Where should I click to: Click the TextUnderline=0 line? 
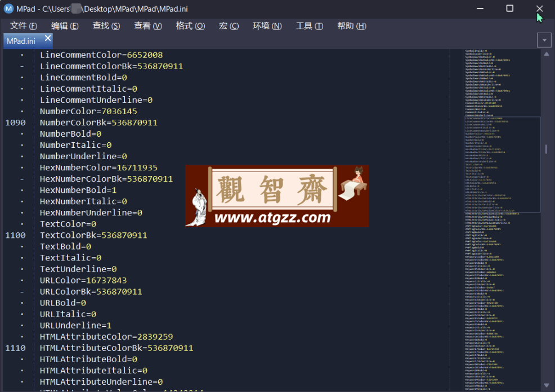point(78,269)
